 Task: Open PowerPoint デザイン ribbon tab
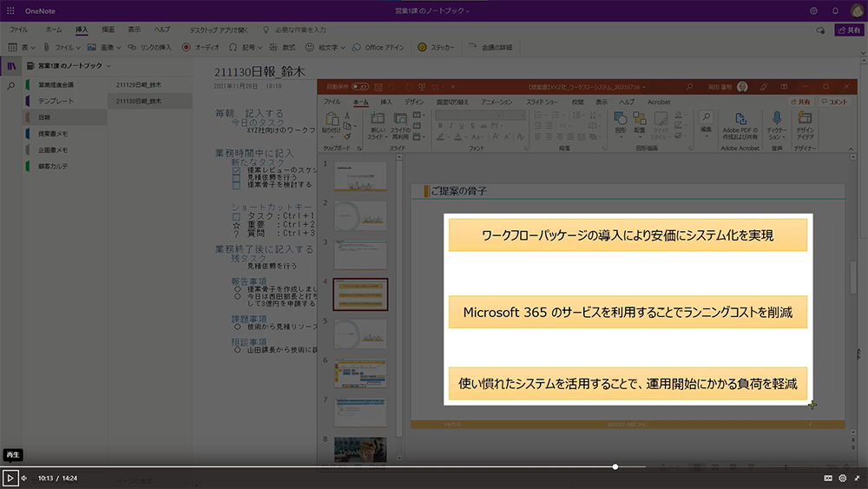(413, 102)
